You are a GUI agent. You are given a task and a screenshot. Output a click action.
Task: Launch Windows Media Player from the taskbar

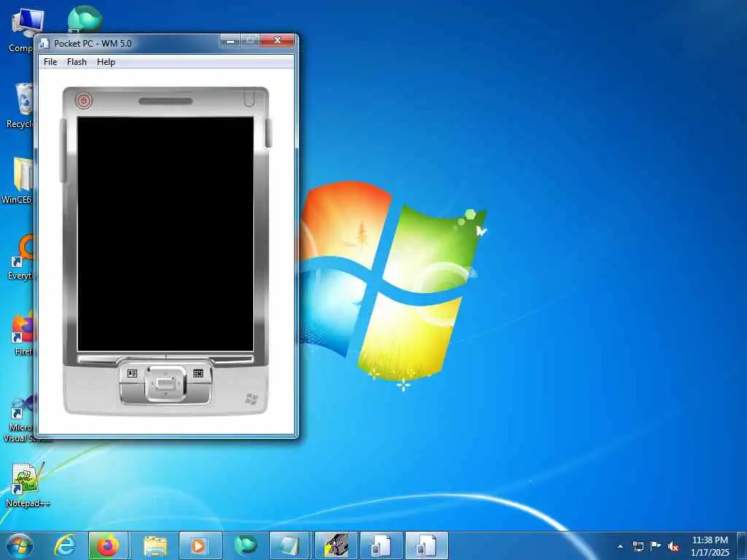click(200, 545)
